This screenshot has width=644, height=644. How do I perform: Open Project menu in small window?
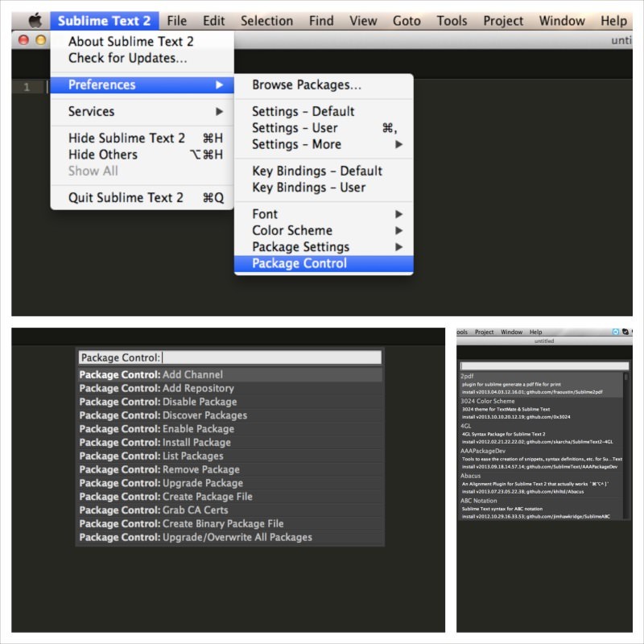click(x=485, y=332)
